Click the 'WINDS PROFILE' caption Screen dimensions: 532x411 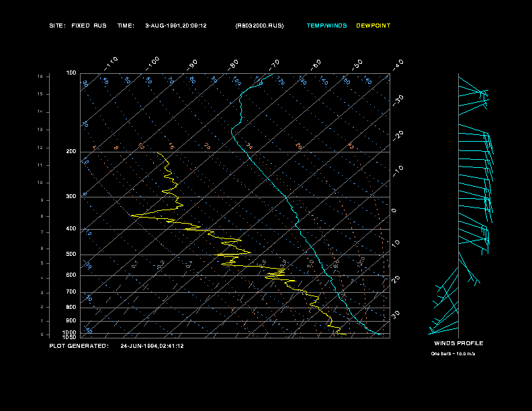(x=459, y=343)
